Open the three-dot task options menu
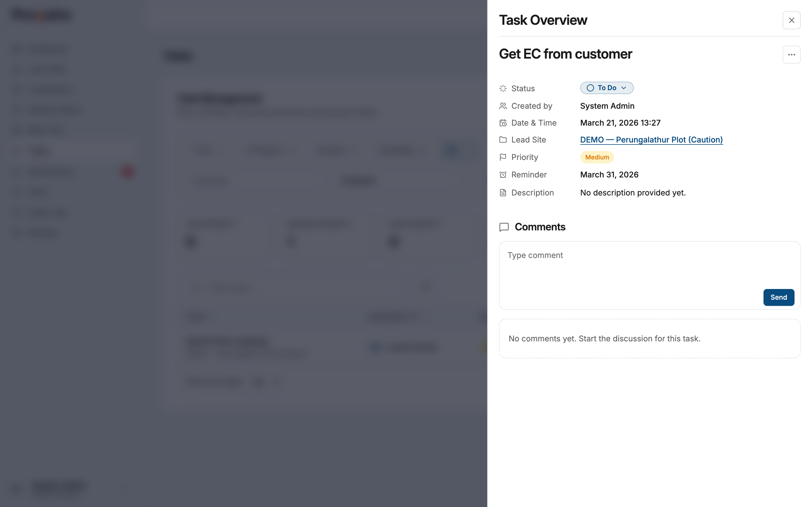Screen dimensions: 812x507 (x=791, y=55)
